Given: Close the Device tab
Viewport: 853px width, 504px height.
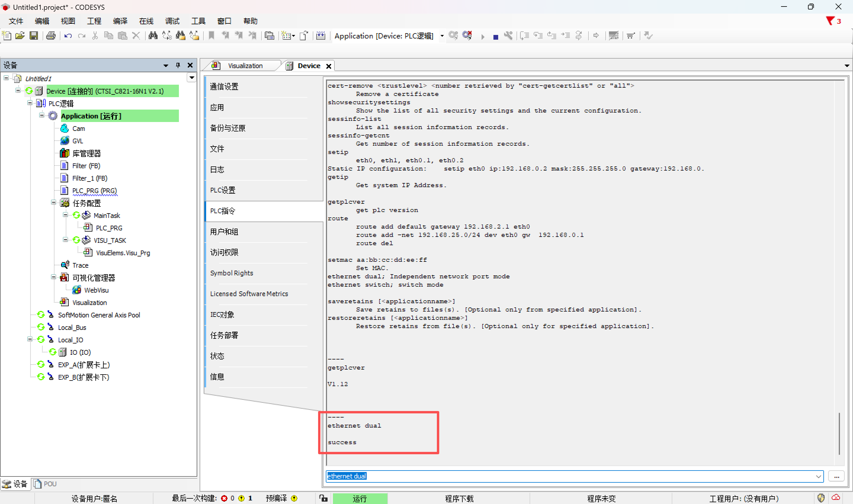Looking at the screenshot, I should coord(328,66).
